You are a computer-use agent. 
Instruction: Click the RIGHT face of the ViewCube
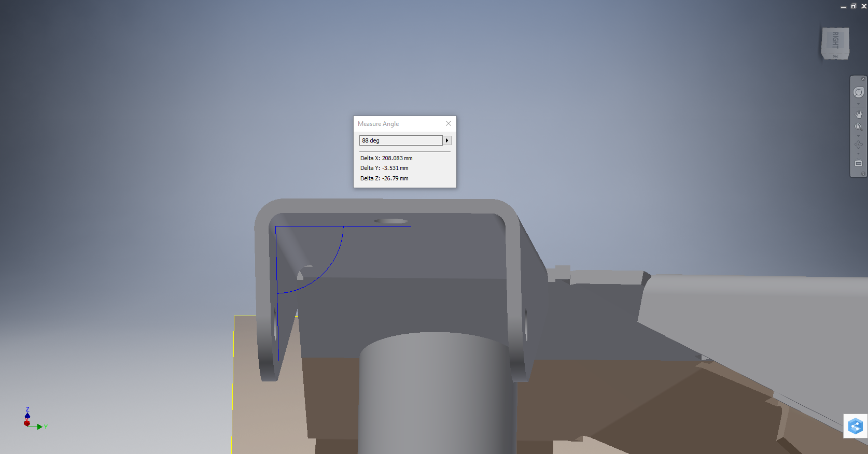tap(835, 40)
